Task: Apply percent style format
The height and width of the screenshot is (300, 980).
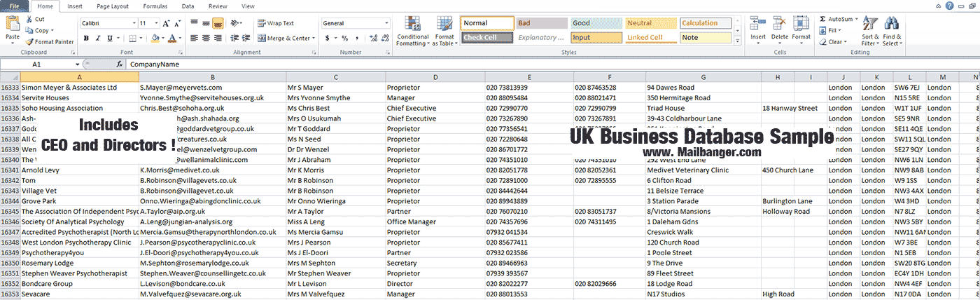Action: (x=345, y=38)
